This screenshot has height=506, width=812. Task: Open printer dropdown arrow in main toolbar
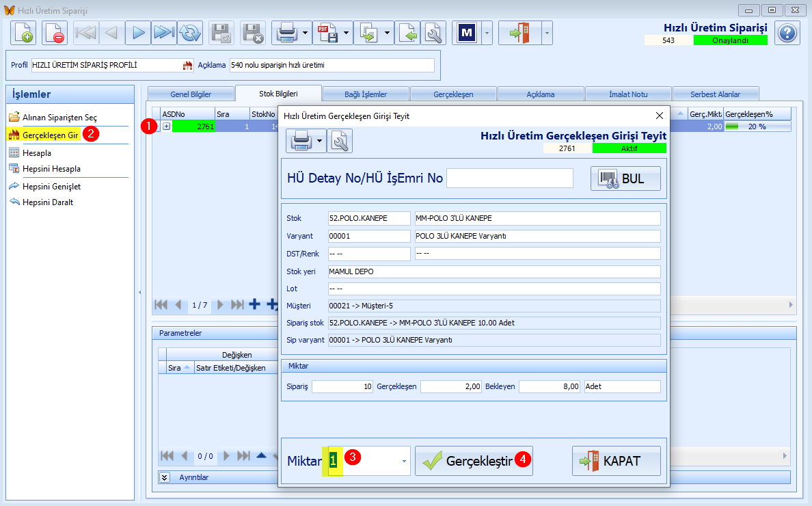(x=306, y=33)
